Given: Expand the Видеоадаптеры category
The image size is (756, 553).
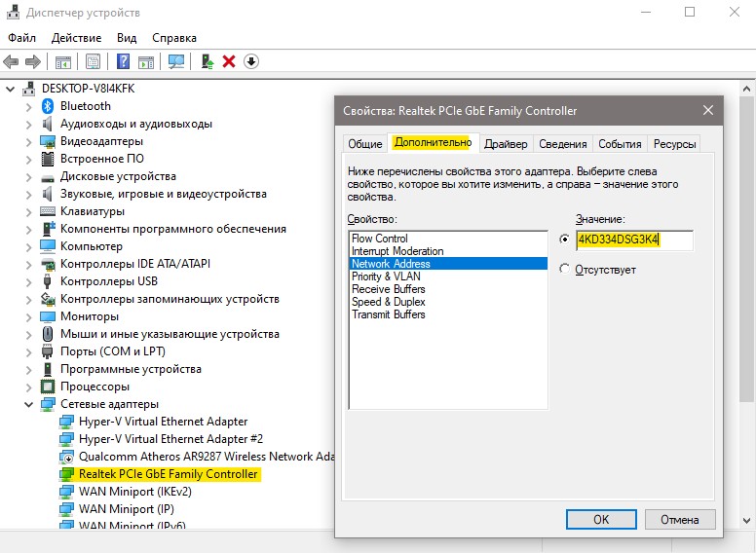Looking at the screenshot, I should click(x=29, y=142).
